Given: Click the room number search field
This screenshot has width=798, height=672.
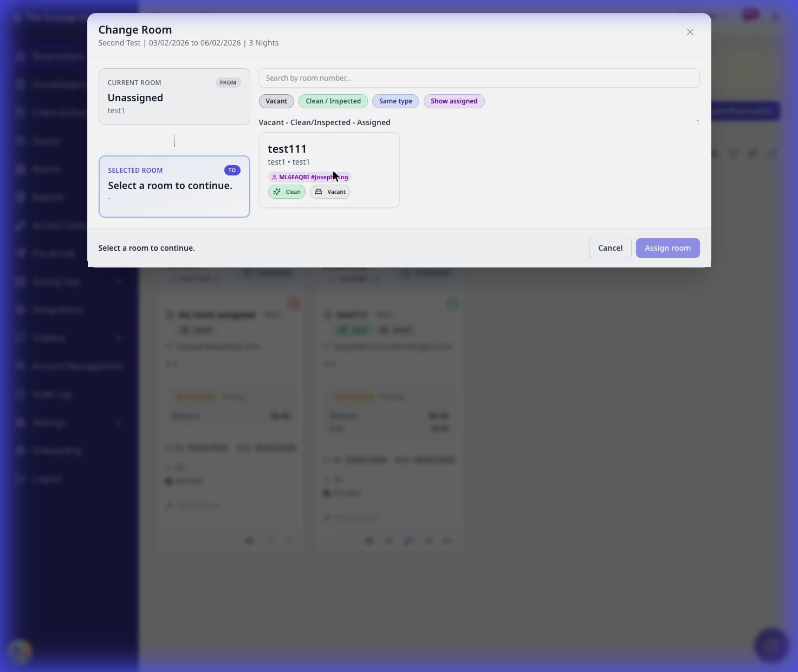Looking at the screenshot, I should (479, 77).
